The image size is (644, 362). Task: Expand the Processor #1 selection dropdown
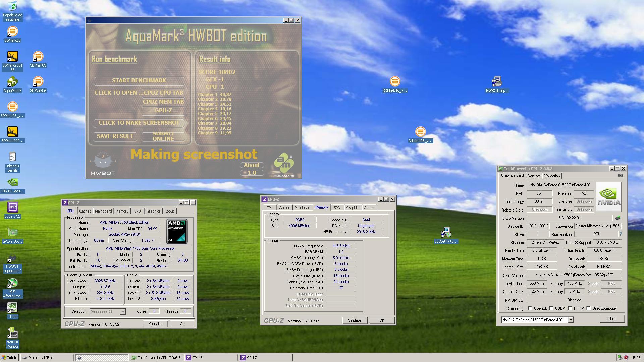(123, 312)
